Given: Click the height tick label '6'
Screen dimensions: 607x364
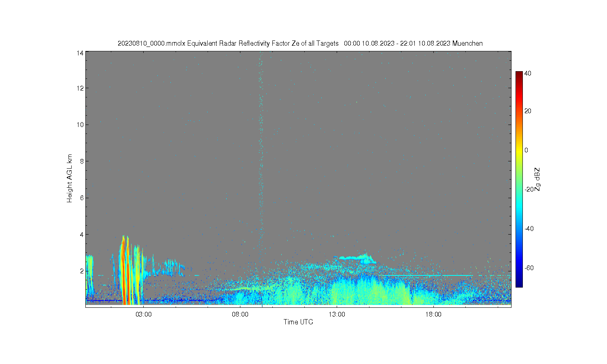Looking at the screenshot, I should (82, 198).
